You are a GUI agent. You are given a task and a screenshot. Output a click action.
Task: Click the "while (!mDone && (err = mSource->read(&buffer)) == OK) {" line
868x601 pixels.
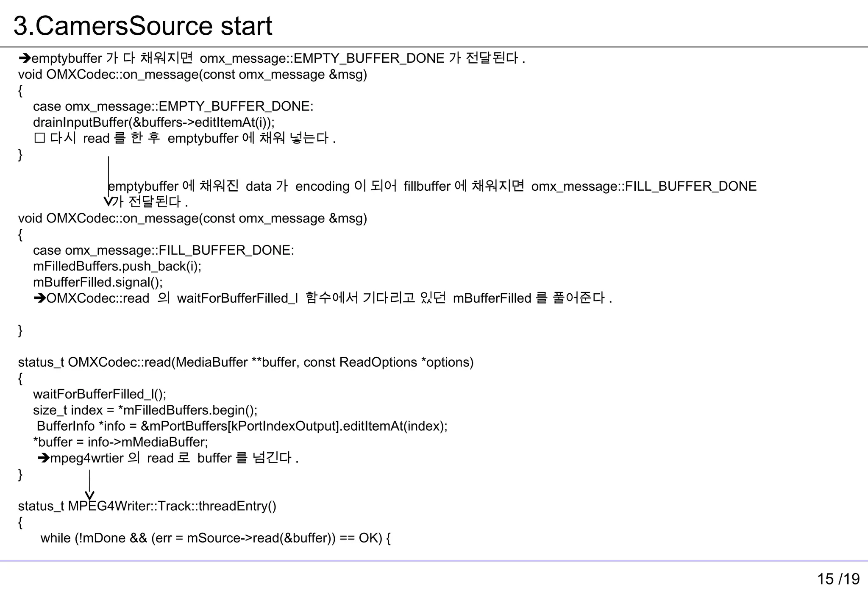tap(216, 538)
